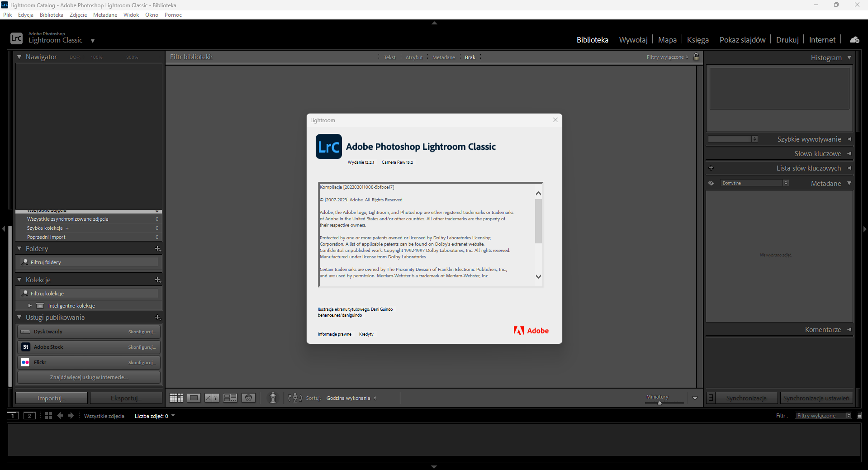This screenshot has width=868, height=470.
Task: Toggle the auto sync switch beside Synchronizacja
Action: [x=711, y=398]
